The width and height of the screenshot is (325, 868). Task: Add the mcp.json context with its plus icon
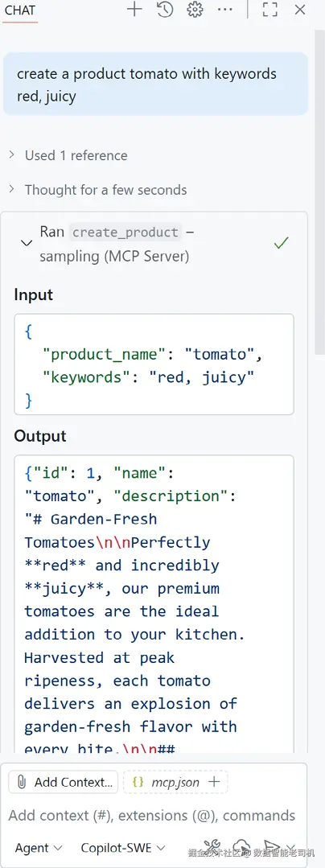[214, 782]
